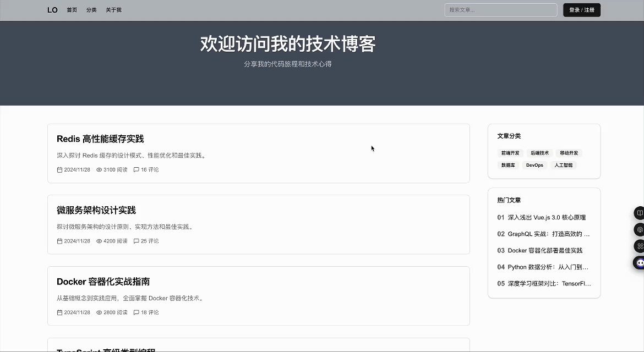
Task: Click 2800 阅读 on the Docker article
Action: click(116, 312)
